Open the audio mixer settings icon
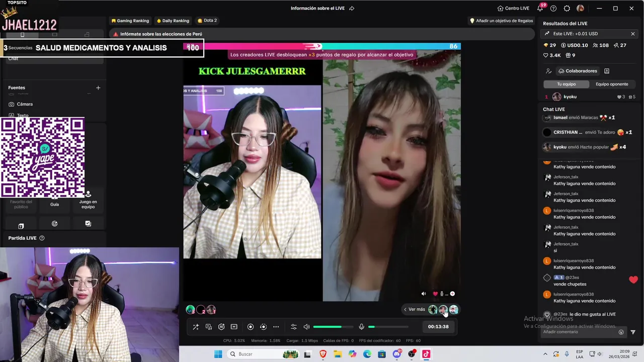 tap(294, 327)
